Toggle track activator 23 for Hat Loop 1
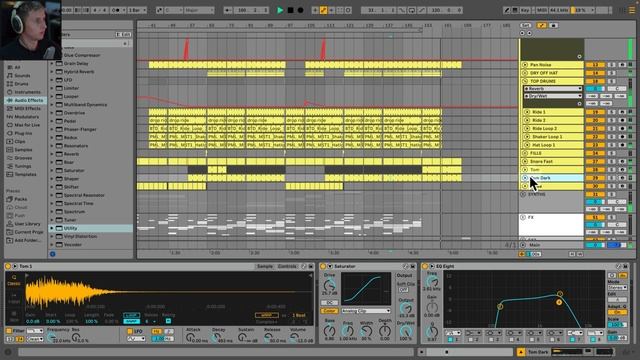The image size is (640, 360). point(595,145)
